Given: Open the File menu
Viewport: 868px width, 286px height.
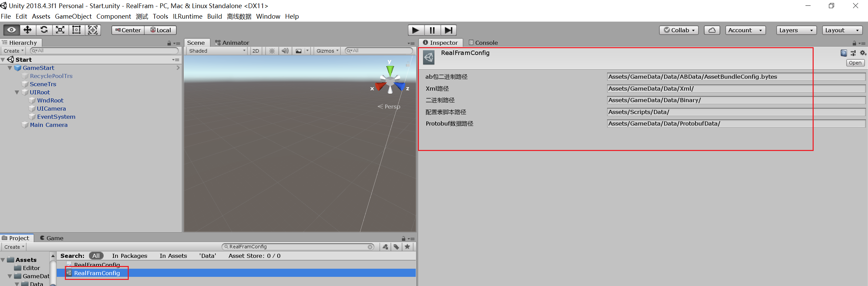Looking at the screenshot, I should pos(6,16).
